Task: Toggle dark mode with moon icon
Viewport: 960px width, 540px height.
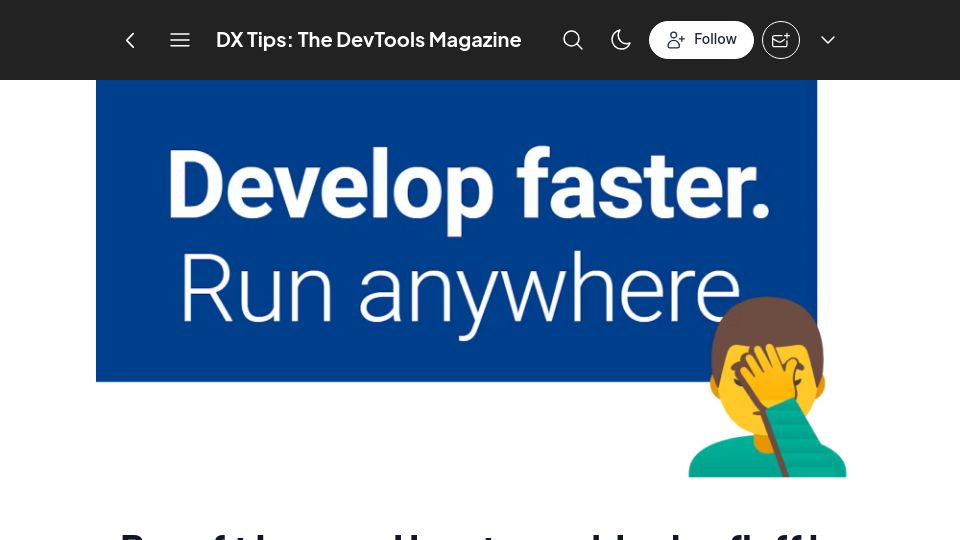Action: (621, 40)
